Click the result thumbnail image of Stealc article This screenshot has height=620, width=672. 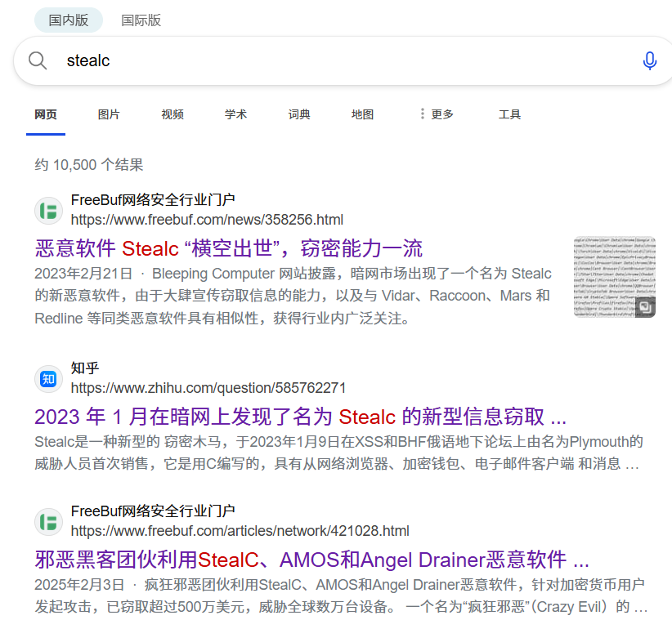tap(615, 277)
